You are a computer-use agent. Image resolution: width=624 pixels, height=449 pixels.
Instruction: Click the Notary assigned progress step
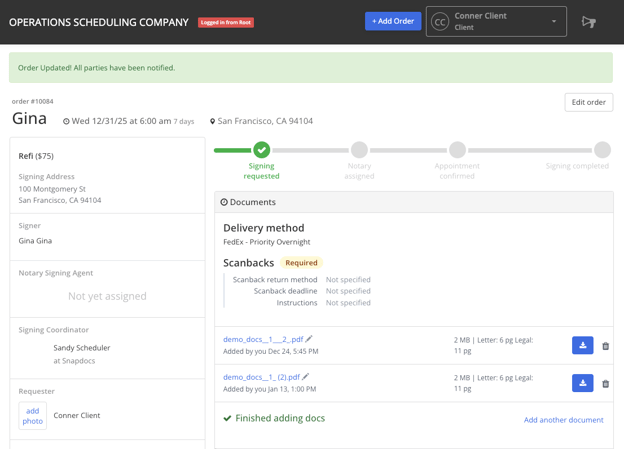359,150
